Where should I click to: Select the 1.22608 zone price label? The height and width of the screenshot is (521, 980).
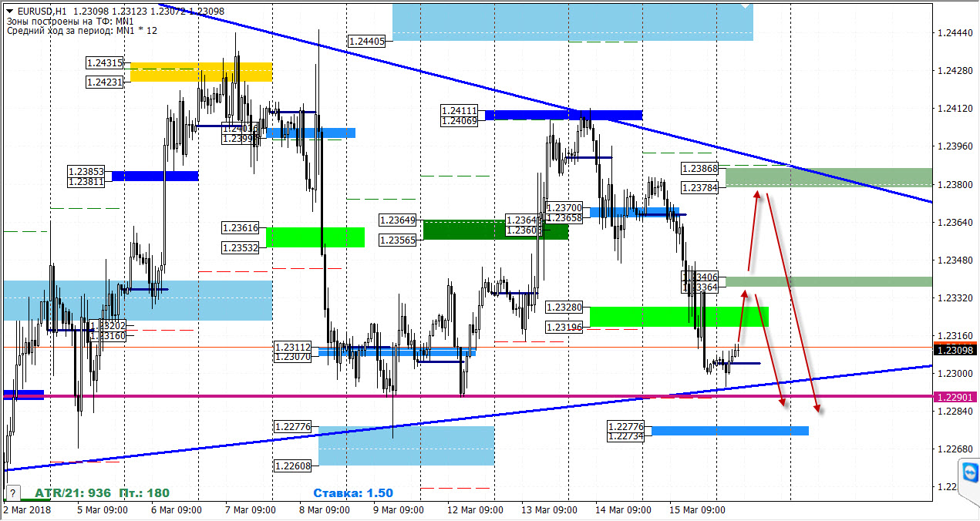293,466
